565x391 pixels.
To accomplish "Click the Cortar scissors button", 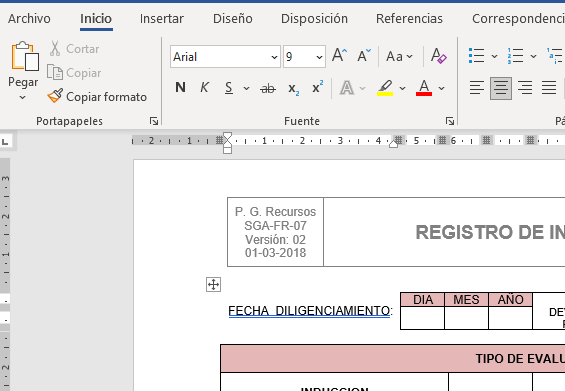I will 75,49.
